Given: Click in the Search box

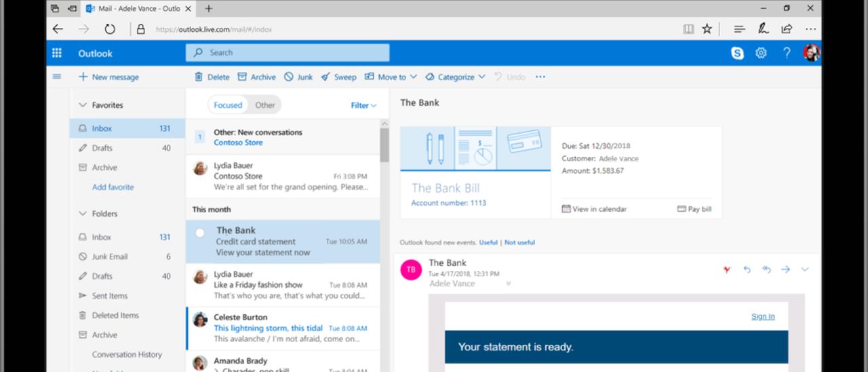Looking at the screenshot, I should tap(288, 53).
